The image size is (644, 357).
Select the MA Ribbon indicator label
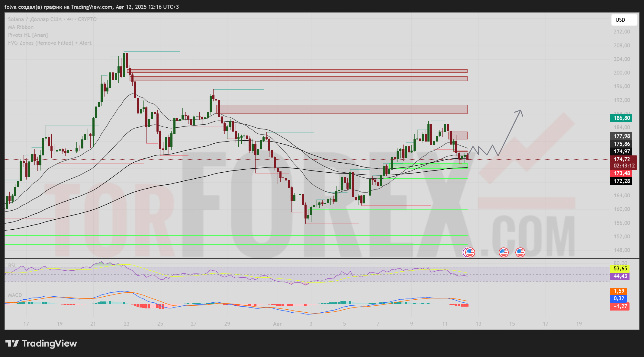(x=21, y=27)
